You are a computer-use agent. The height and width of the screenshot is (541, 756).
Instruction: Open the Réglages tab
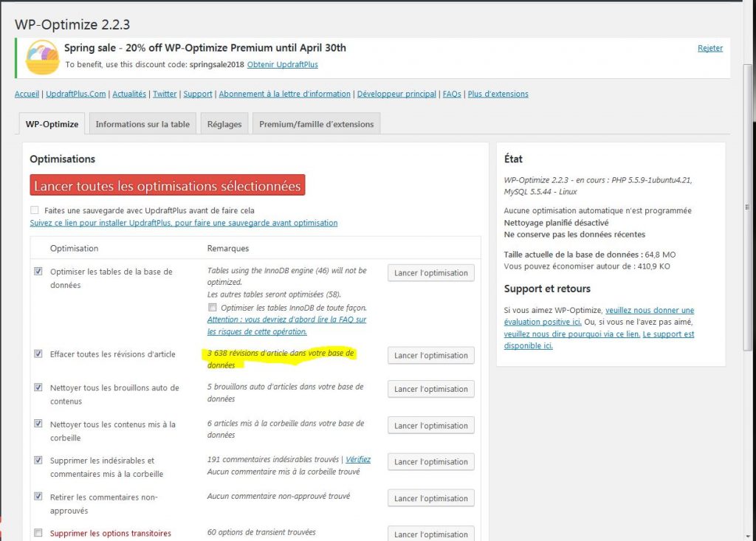coord(224,124)
